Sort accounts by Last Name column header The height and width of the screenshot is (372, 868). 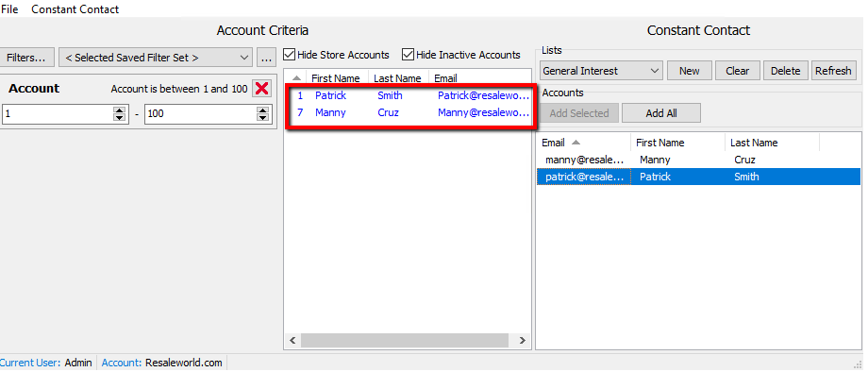tap(397, 78)
